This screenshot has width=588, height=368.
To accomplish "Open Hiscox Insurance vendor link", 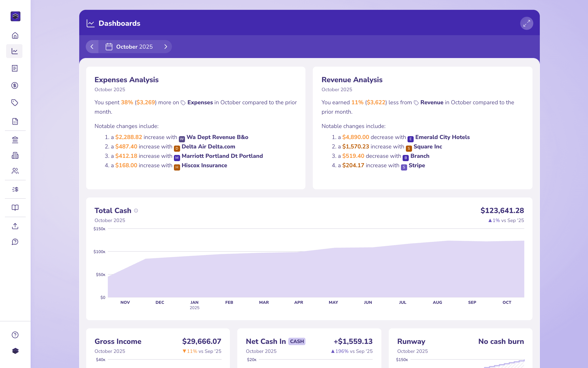I will (204, 166).
